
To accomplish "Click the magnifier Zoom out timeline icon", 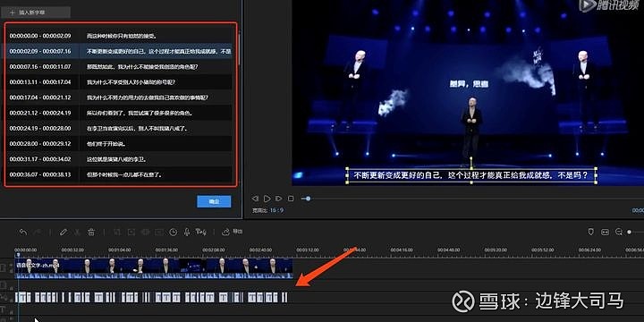I will coord(619,232).
